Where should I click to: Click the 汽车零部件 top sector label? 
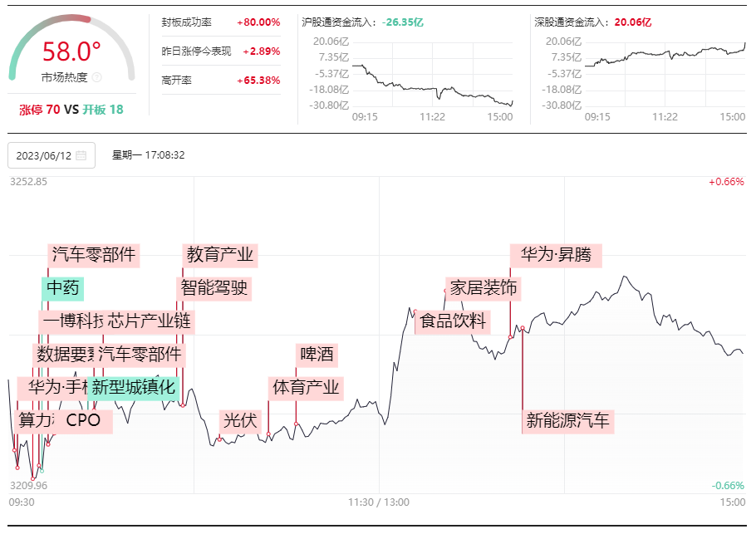(94, 256)
